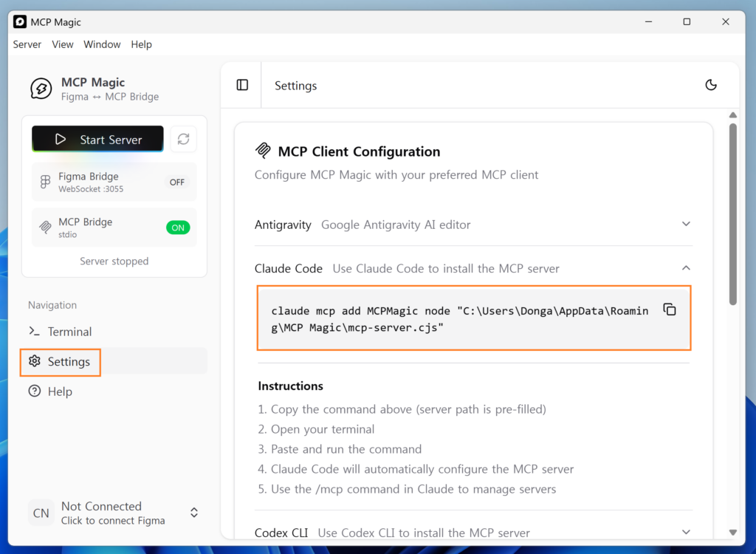Open Help in the Navigation list
The image size is (756, 554).
[x=114, y=391]
